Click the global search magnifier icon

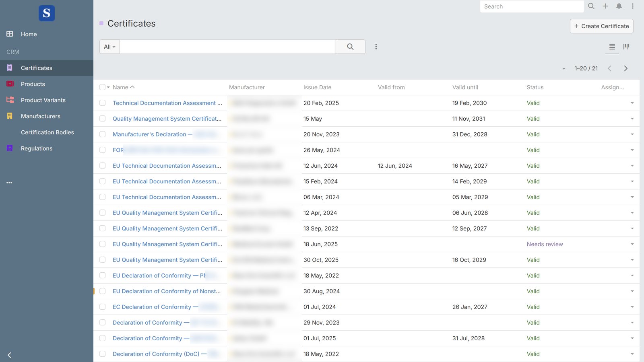591,6
